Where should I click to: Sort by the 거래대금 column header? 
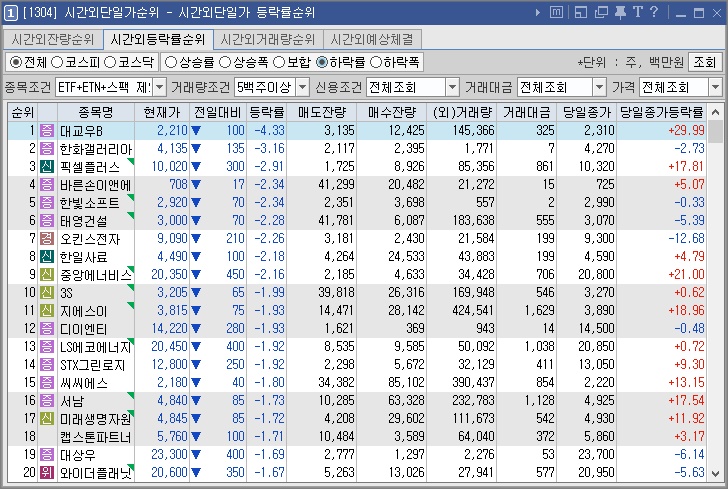pyautogui.click(x=526, y=112)
